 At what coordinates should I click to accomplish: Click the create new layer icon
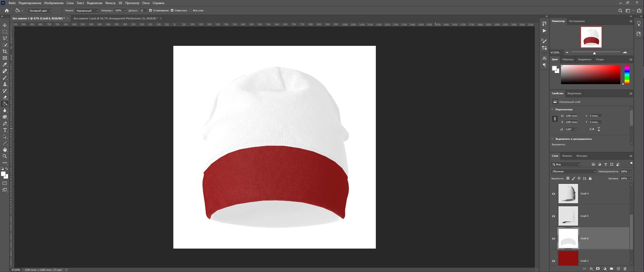(x=618, y=269)
